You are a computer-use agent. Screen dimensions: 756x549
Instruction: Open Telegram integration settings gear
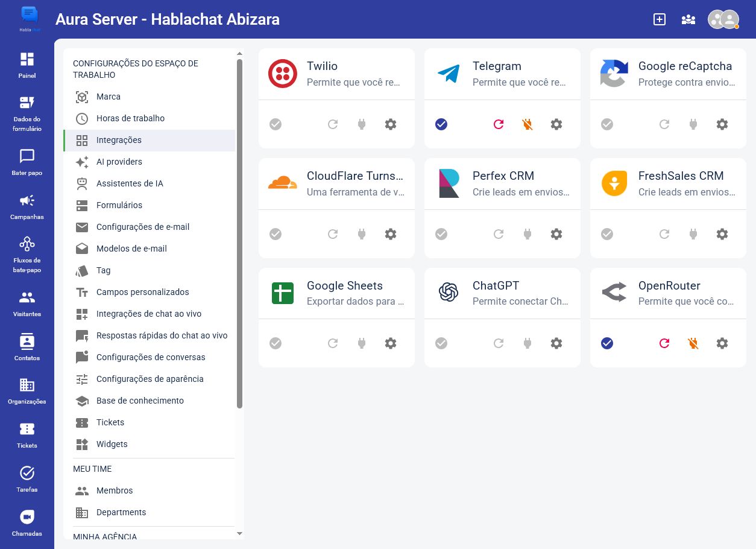[x=556, y=124]
